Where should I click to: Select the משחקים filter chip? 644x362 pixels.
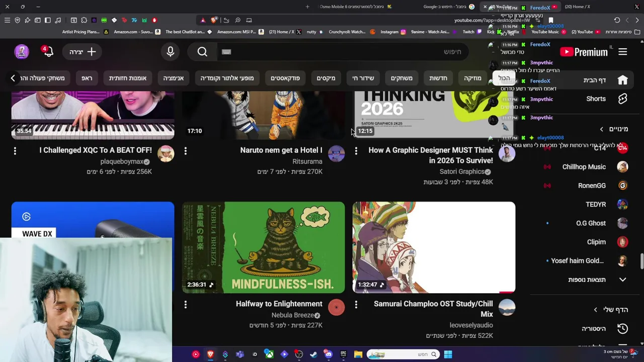[401, 78]
